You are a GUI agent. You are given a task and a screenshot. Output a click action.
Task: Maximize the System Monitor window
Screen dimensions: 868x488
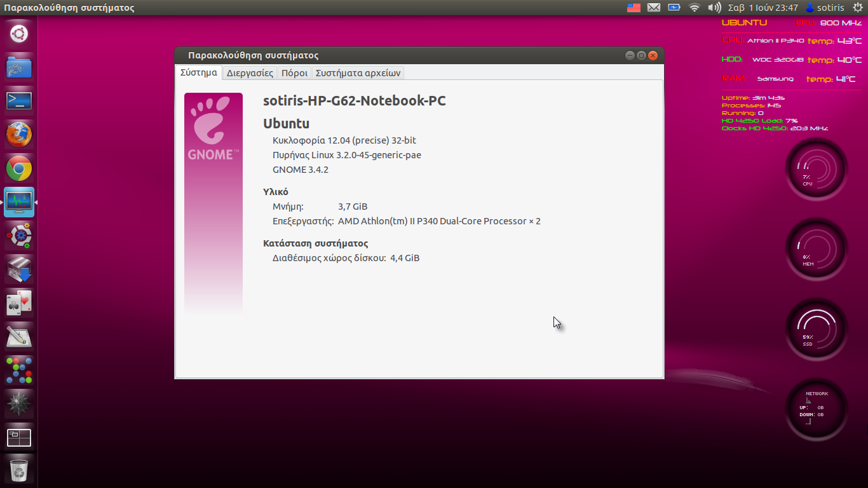click(x=641, y=55)
